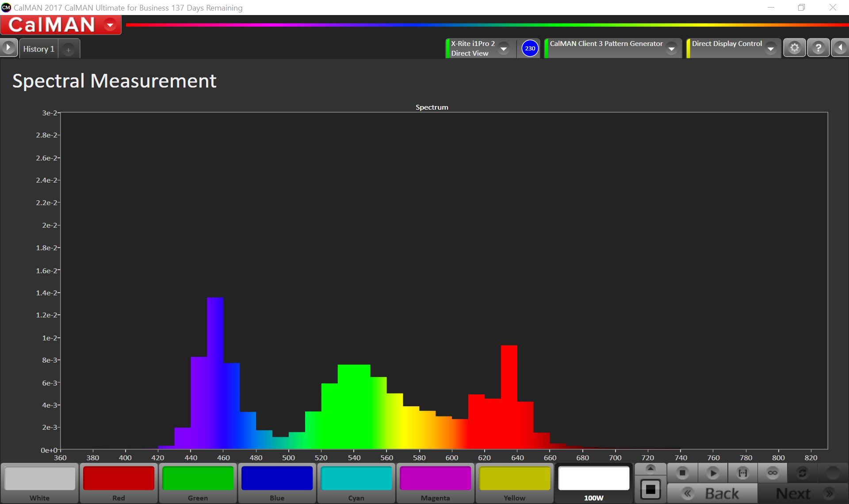Click the large window pattern square icon
This screenshot has height=504, width=849.
tap(650, 489)
